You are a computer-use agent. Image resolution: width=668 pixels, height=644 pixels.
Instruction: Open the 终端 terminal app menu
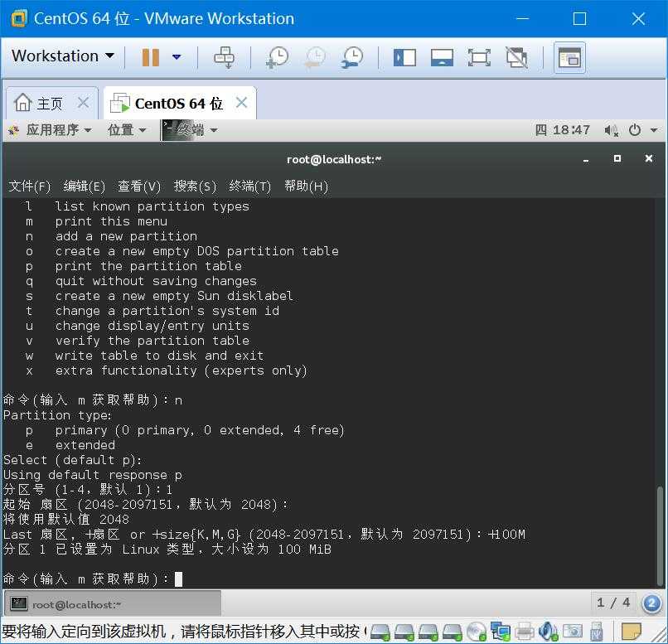click(190, 130)
